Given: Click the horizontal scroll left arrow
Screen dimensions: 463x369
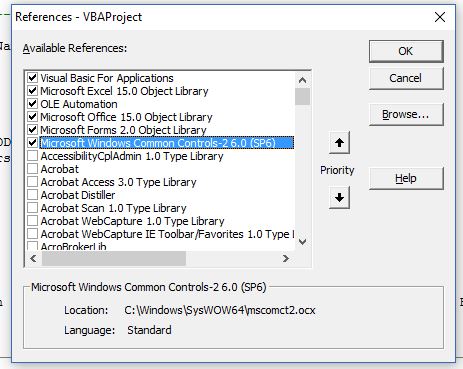Looking at the screenshot, I should click(33, 258).
